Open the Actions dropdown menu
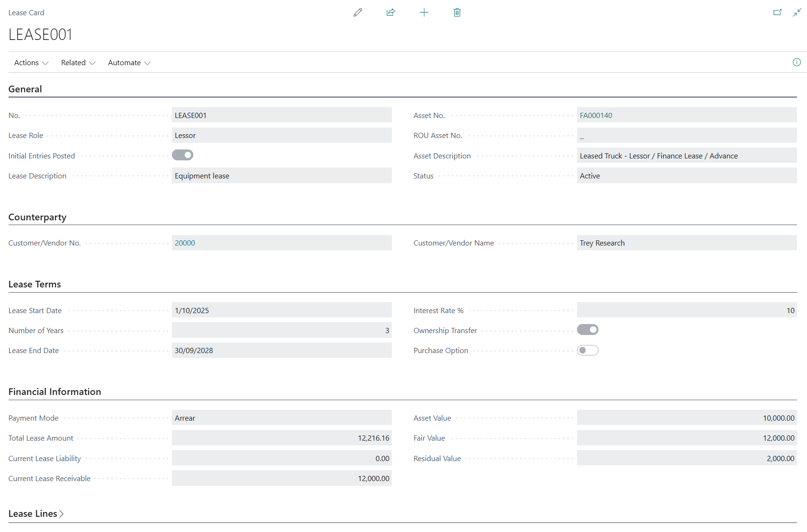The image size is (807, 532). tap(31, 63)
